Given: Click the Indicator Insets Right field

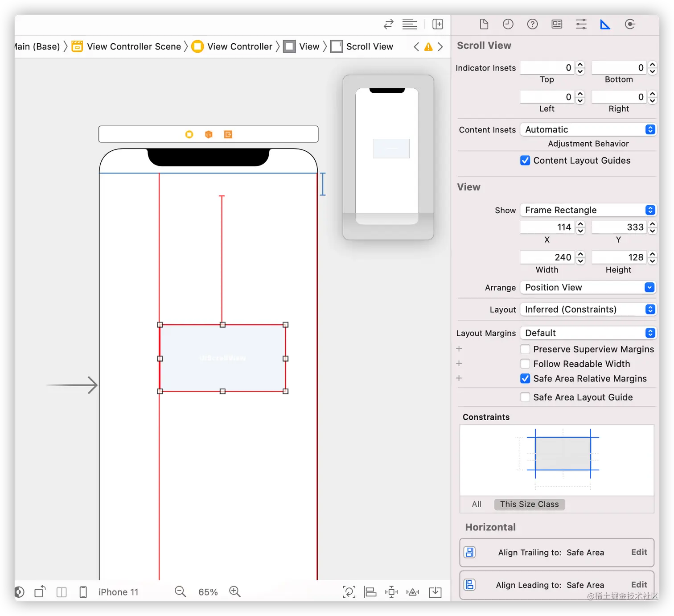Looking at the screenshot, I should [x=619, y=97].
